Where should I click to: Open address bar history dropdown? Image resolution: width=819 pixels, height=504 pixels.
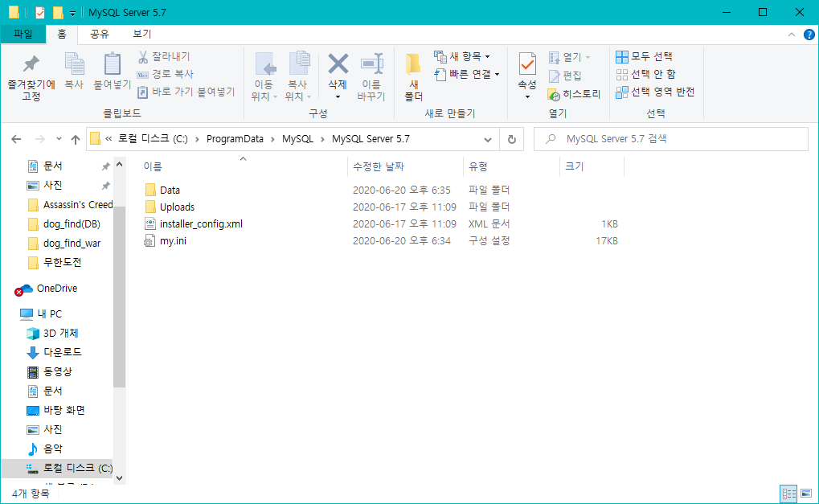(x=487, y=139)
